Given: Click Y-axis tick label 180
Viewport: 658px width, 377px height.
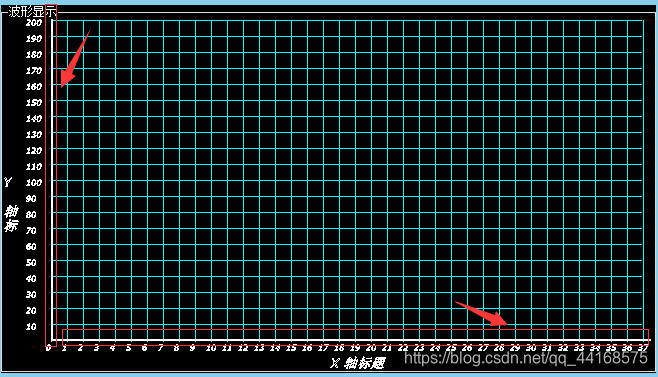Looking at the screenshot, I should click(x=34, y=55).
